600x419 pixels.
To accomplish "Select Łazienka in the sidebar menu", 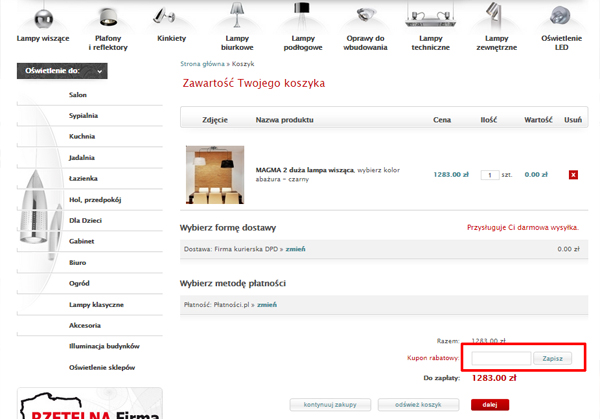I will (x=83, y=178).
